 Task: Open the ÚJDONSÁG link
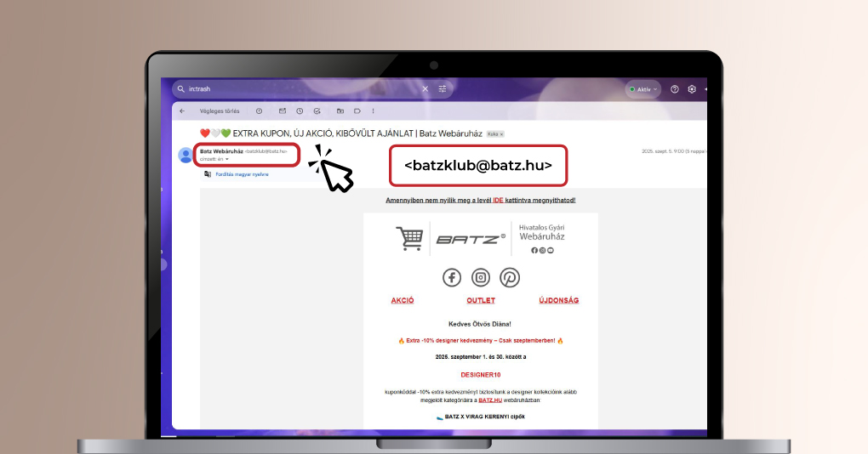click(x=558, y=300)
